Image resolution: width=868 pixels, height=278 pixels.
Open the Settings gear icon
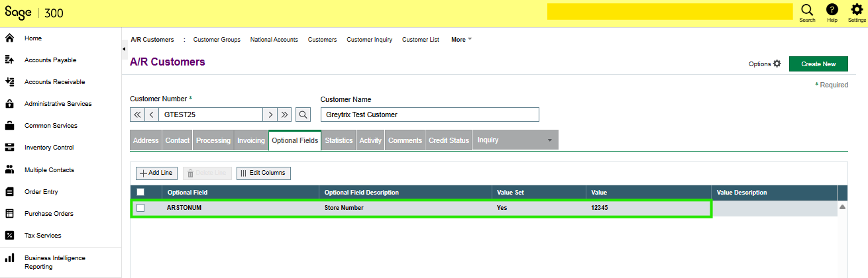click(x=857, y=9)
